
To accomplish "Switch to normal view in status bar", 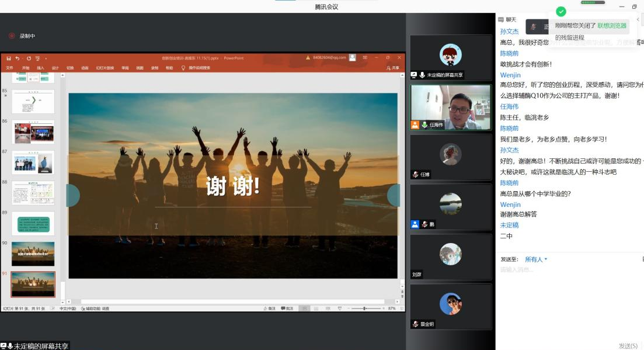I will pyautogui.click(x=305, y=309).
